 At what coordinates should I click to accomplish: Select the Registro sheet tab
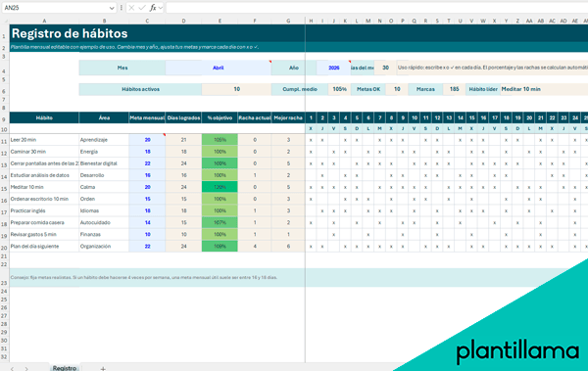click(x=65, y=368)
